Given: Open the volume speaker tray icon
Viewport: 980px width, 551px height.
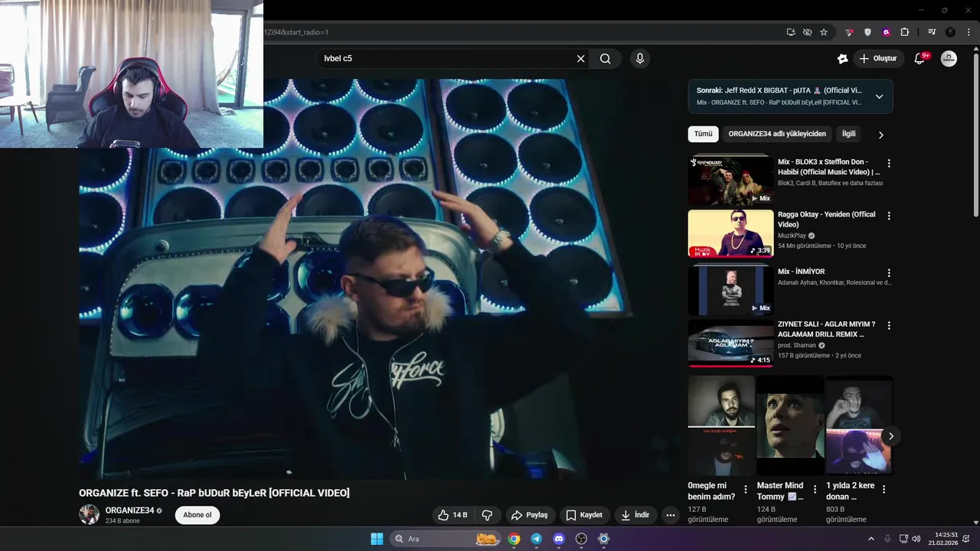Looking at the screenshot, I should (x=916, y=539).
